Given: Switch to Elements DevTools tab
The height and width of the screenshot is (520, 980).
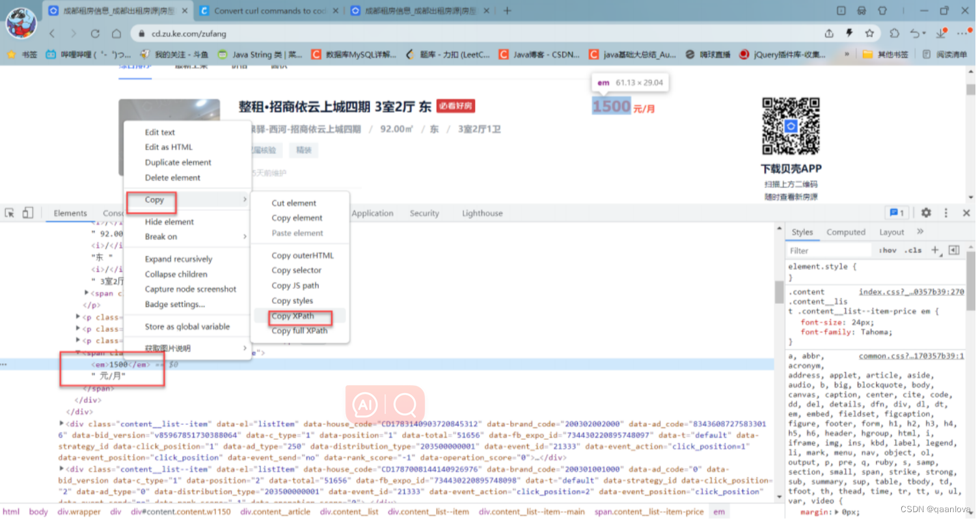Looking at the screenshot, I should (70, 213).
